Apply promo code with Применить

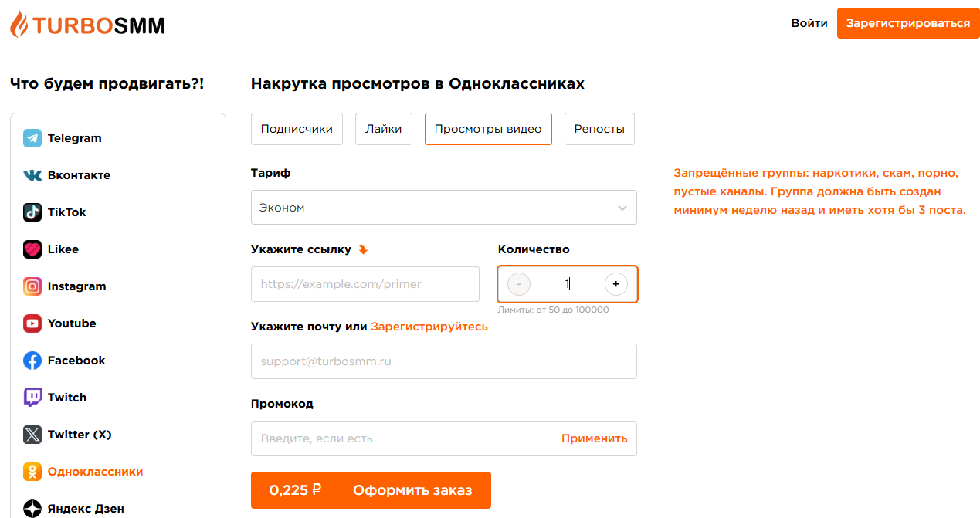click(x=595, y=438)
